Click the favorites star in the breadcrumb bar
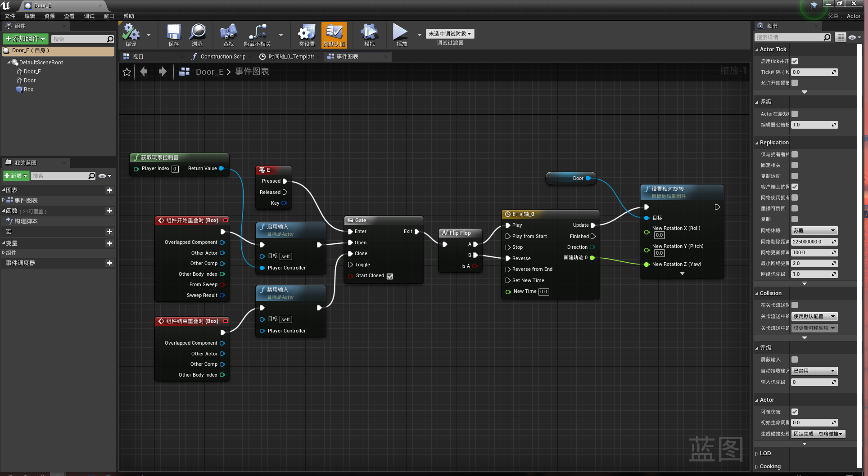Image resolution: width=868 pixels, height=476 pixels. [x=127, y=72]
